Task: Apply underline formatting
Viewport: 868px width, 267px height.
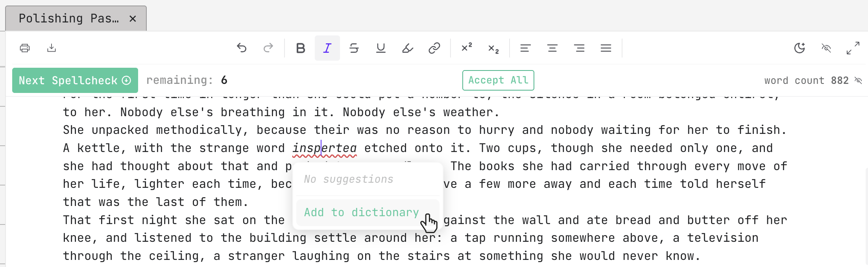Action: 381,48
